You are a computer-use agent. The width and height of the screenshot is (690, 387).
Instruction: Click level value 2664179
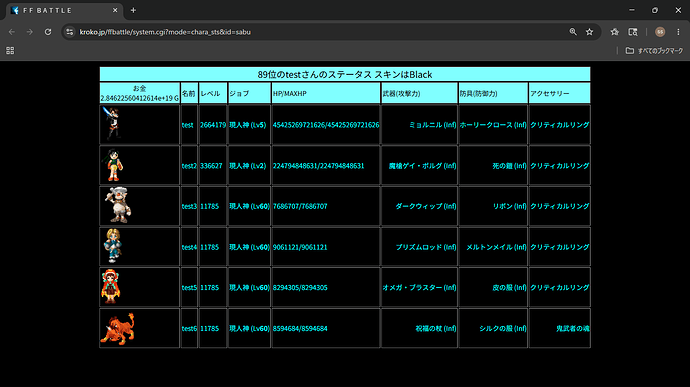213,125
